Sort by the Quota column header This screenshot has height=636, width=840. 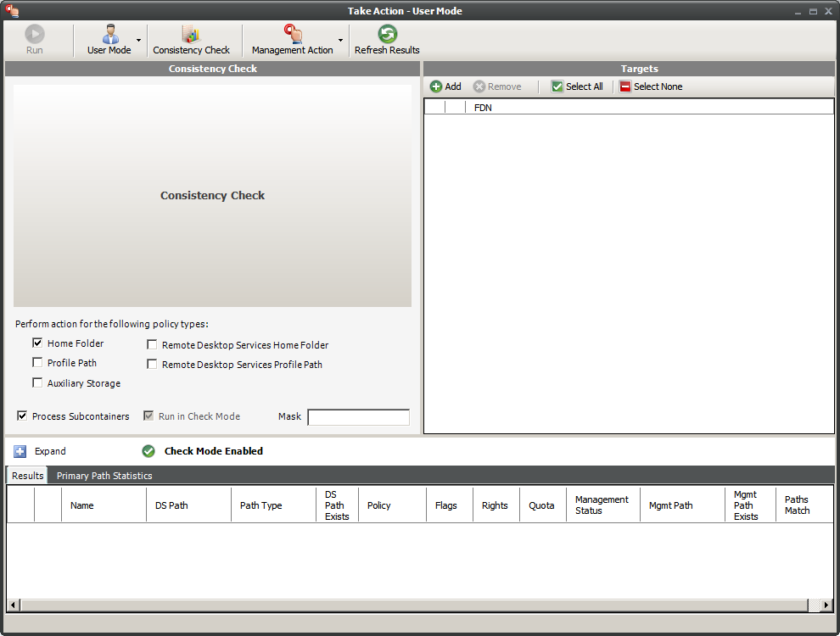click(543, 505)
